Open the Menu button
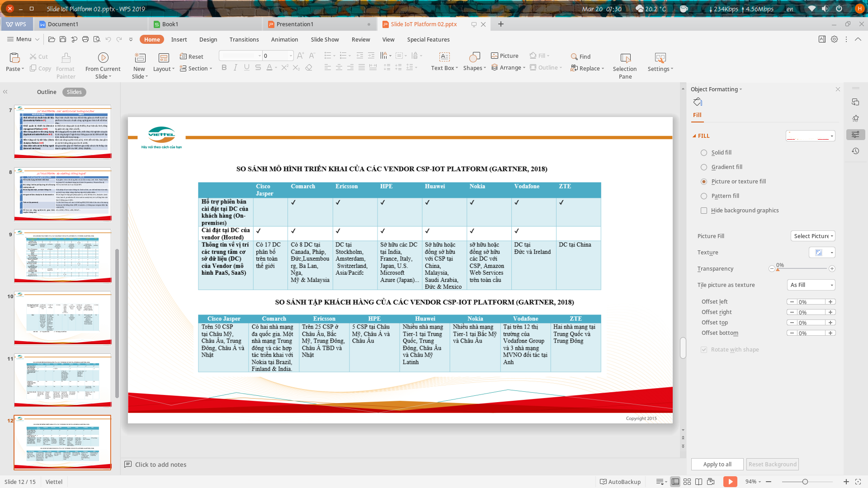The image size is (868, 488). (23, 39)
